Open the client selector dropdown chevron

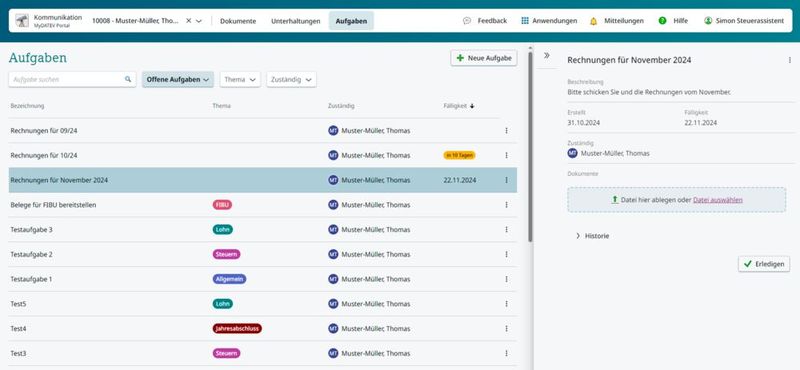[x=199, y=21]
